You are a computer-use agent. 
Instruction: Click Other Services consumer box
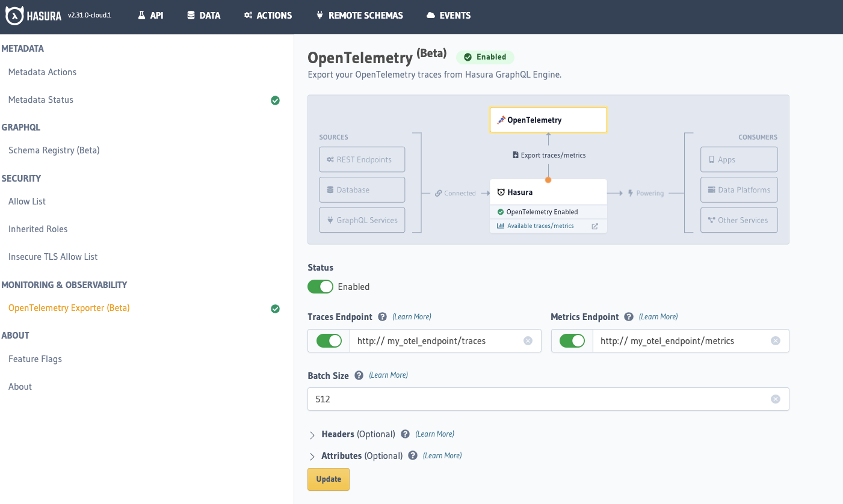point(739,220)
